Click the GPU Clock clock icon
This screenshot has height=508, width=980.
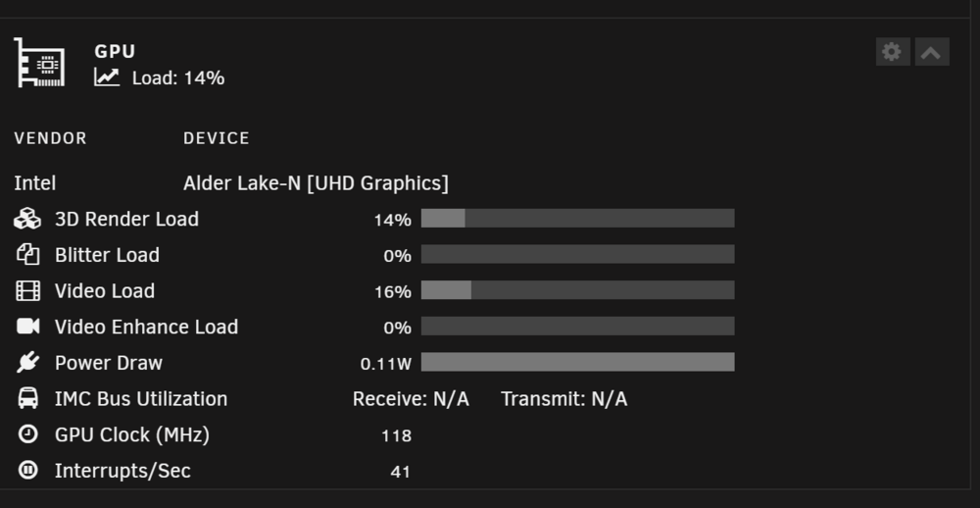[x=27, y=433]
